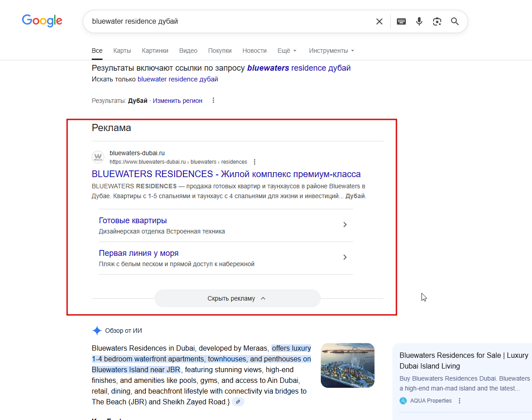Viewport: 532px width, 420px height.
Task: Click the ad description about готовых квартир
Action: point(229,191)
